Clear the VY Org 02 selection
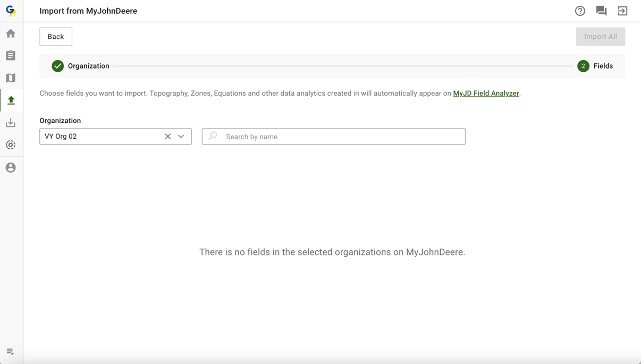The image size is (641, 364). click(167, 137)
